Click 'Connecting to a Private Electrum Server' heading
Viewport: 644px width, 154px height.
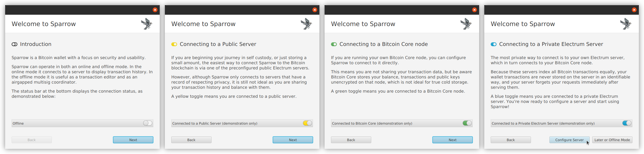551,44
